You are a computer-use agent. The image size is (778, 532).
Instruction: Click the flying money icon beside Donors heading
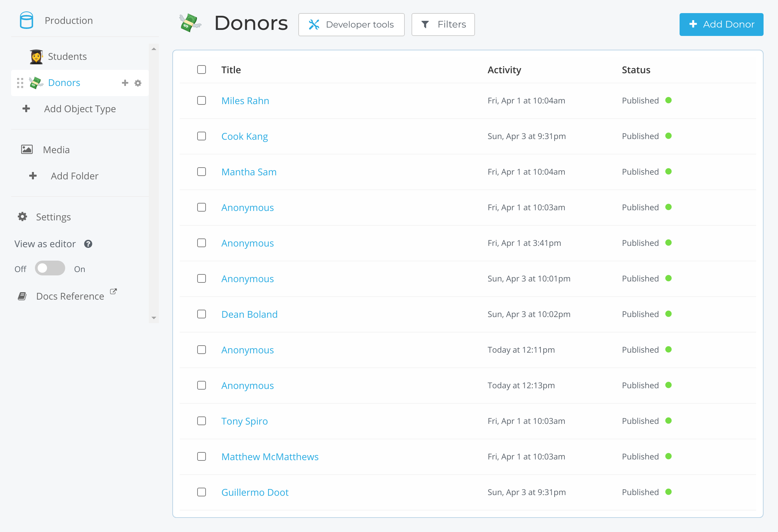tap(190, 23)
